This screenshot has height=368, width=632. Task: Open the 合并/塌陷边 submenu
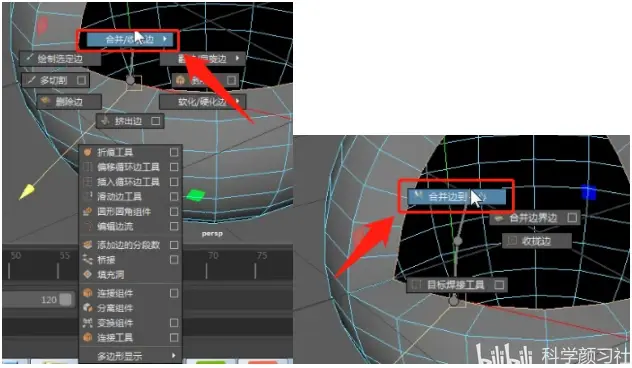click(x=130, y=39)
